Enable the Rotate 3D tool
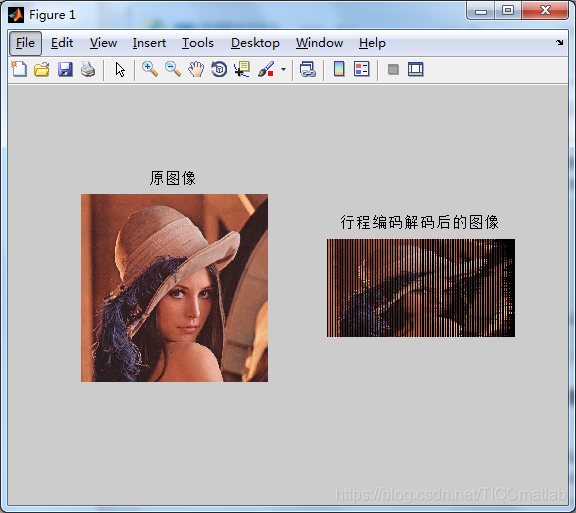 pos(219,69)
